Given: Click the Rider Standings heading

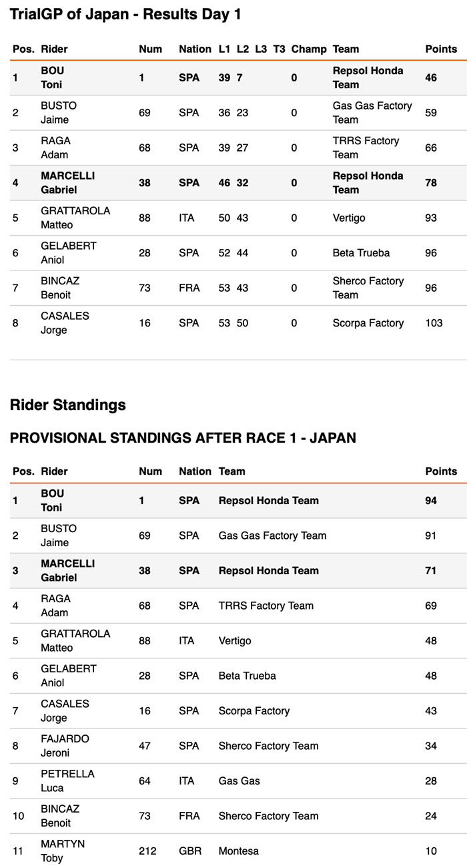Looking at the screenshot, I should tap(67, 405).
